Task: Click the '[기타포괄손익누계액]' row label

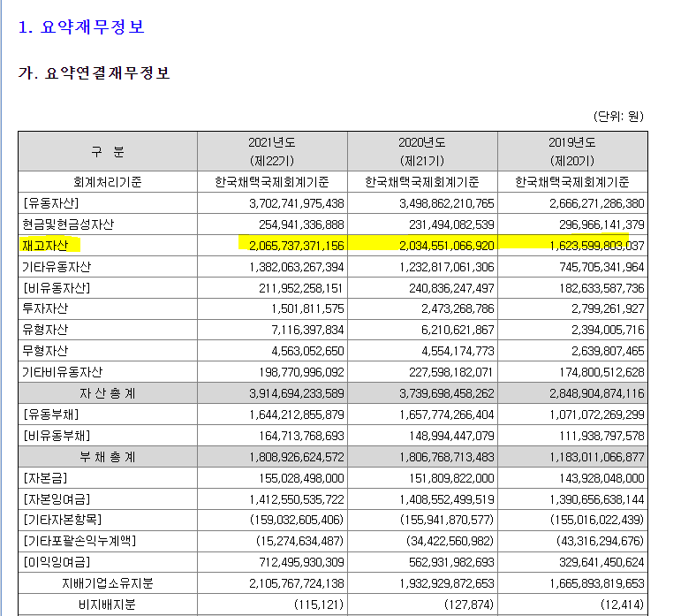Action: click(x=79, y=541)
